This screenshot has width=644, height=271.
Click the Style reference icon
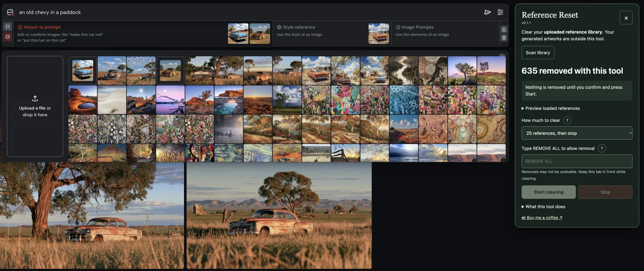pos(279,27)
